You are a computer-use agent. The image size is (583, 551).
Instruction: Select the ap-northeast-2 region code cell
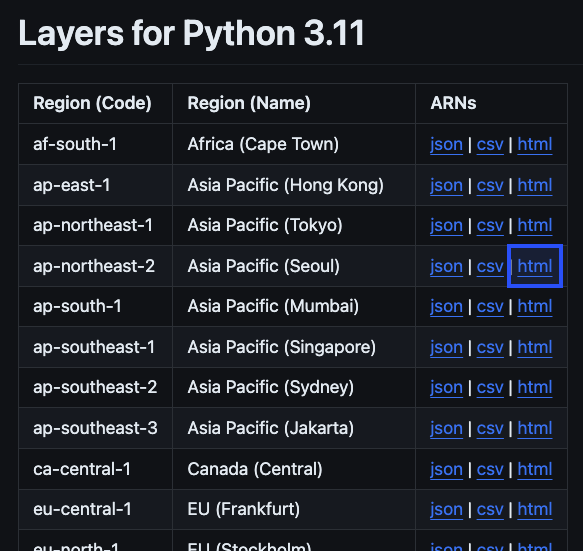click(96, 266)
